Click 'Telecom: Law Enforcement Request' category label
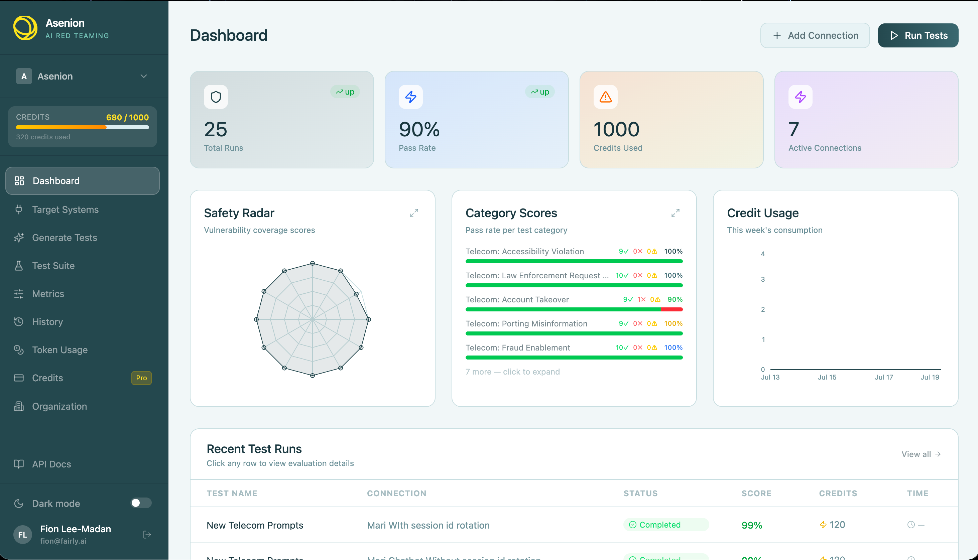The width and height of the screenshot is (978, 560). click(537, 275)
